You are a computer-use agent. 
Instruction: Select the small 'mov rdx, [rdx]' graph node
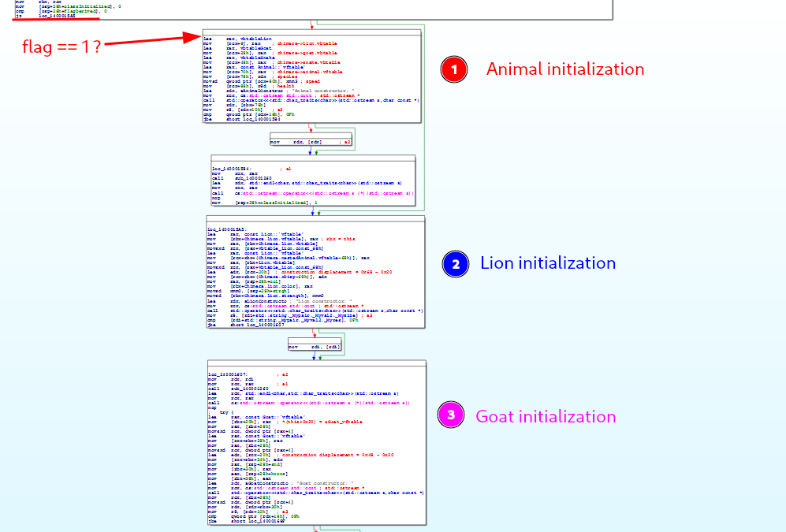pyautogui.click(x=311, y=142)
